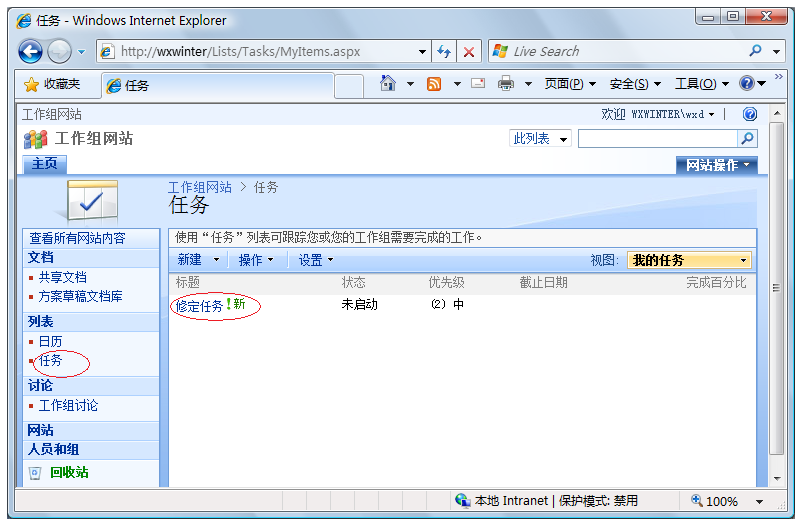Viewport: 806px width, 529px height.
Task: Click the 网站 section heading
Action: coord(41,430)
